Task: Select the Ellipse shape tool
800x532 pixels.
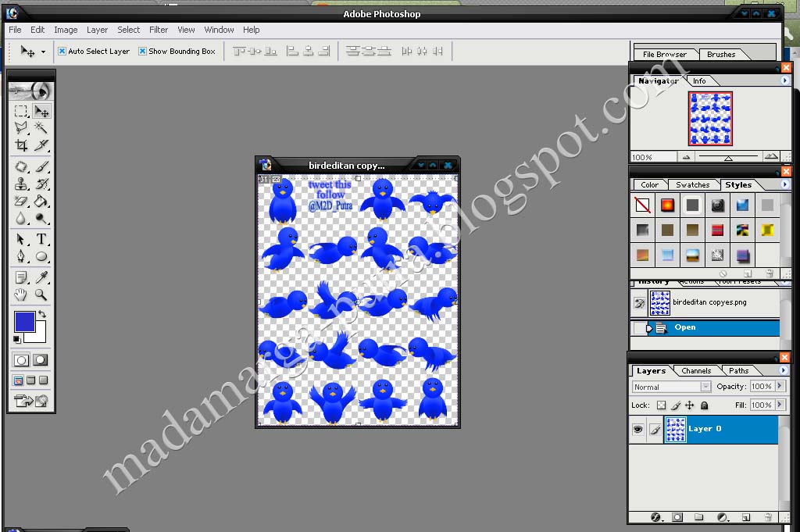Action: click(x=41, y=256)
